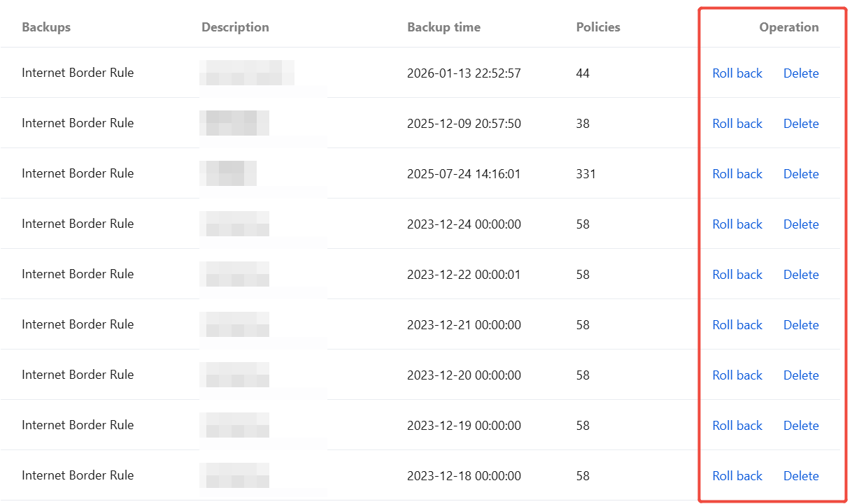The width and height of the screenshot is (852, 504).
Task: Delete the 2023-12-18 backup
Action: click(x=801, y=476)
